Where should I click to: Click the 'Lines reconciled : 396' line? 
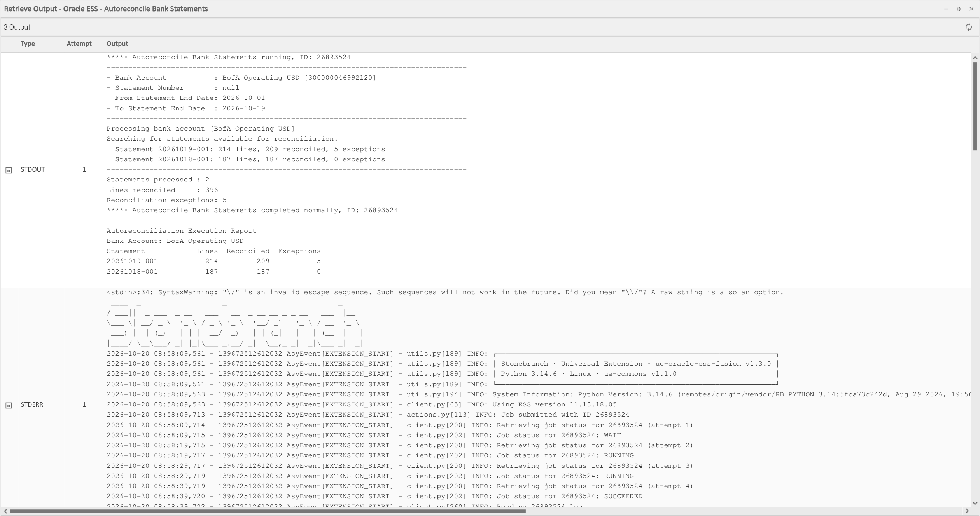pyautogui.click(x=162, y=190)
